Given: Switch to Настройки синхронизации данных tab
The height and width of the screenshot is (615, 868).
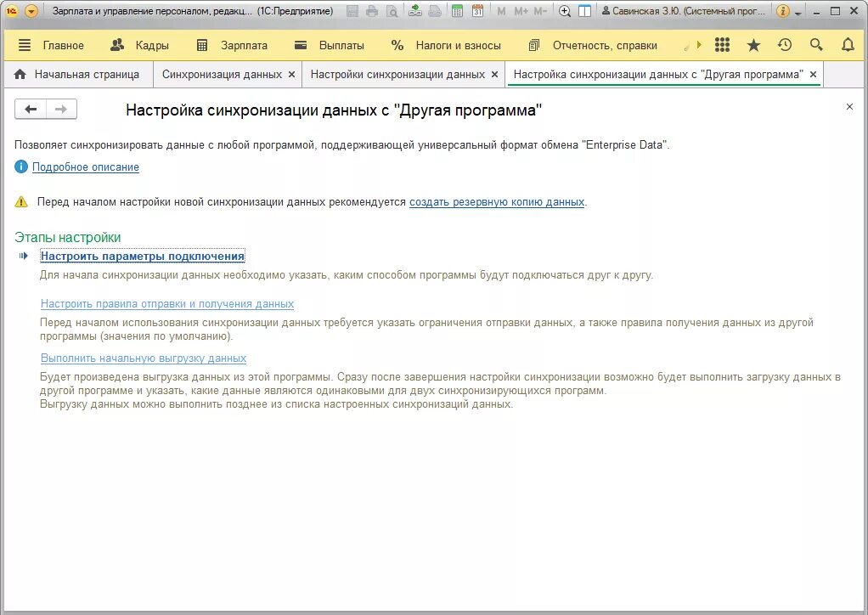Looking at the screenshot, I should pos(397,74).
